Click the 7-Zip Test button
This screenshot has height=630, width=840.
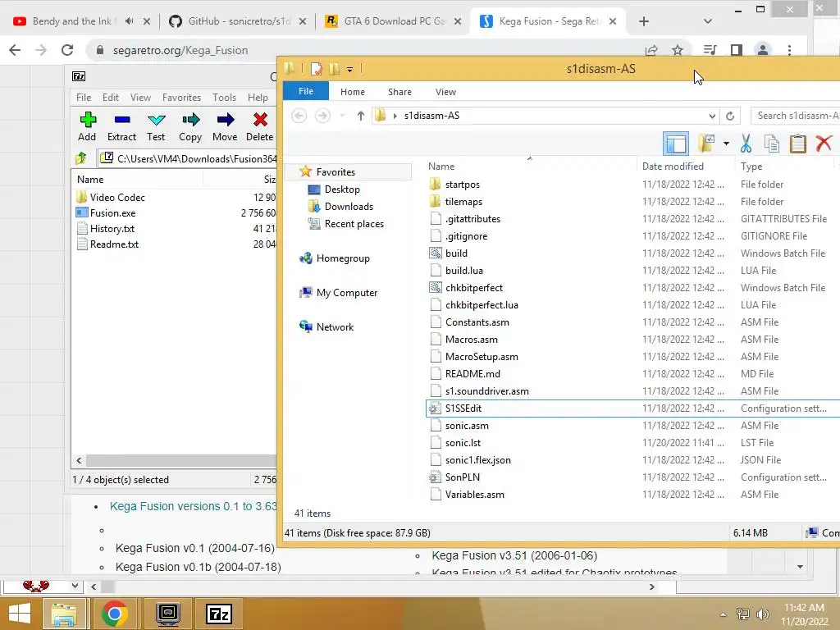(x=156, y=126)
